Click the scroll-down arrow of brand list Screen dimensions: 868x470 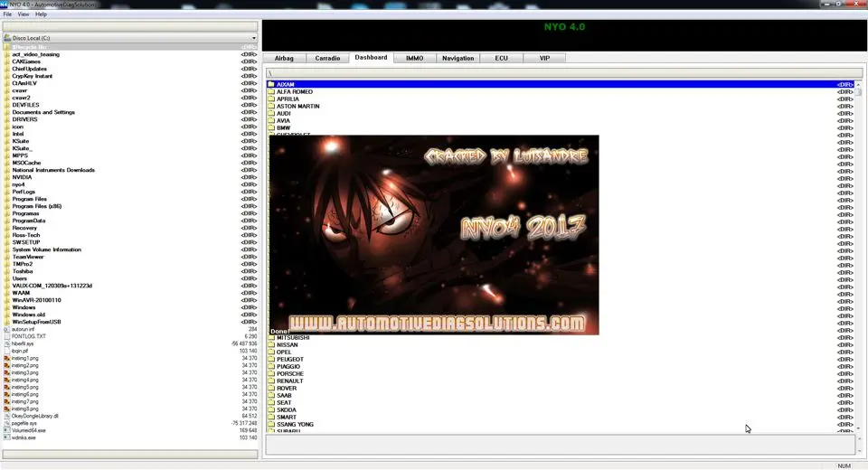(x=859, y=428)
